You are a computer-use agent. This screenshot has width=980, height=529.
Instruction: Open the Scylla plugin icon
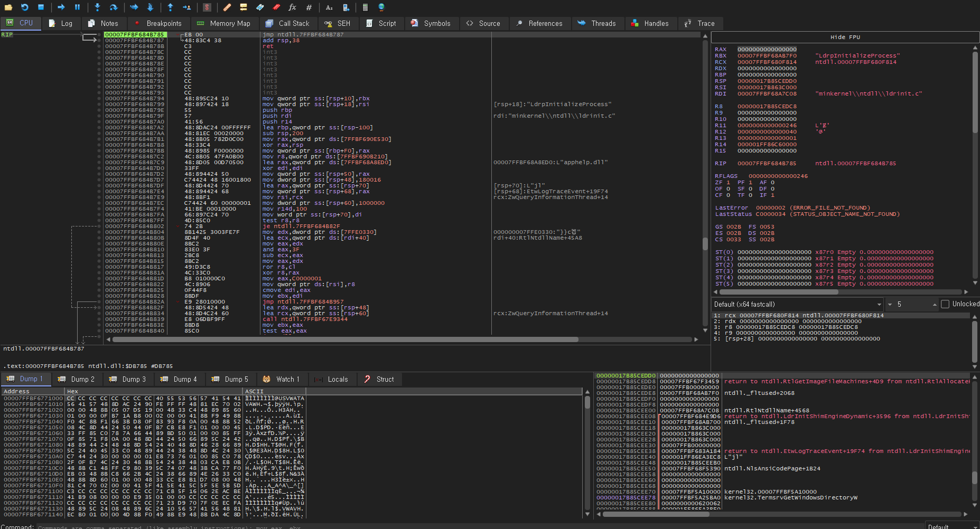pyautogui.click(x=207, y=7)
